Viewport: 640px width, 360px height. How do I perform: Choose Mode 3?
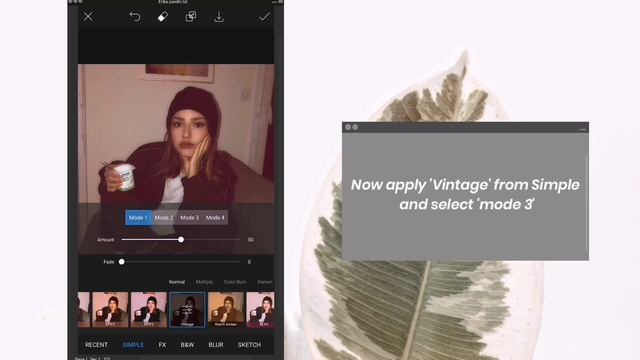189,218
